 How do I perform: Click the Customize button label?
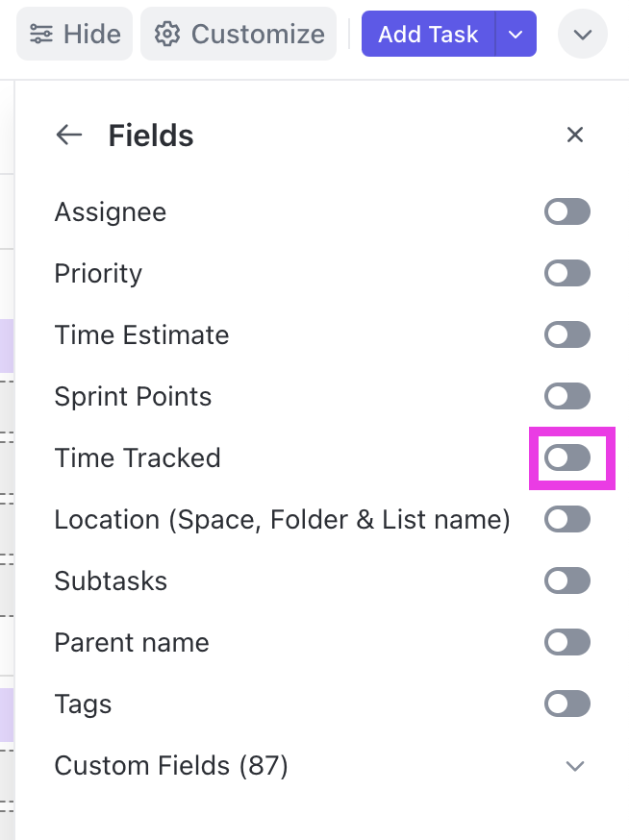pyautogui.click(x=258, y=35)
